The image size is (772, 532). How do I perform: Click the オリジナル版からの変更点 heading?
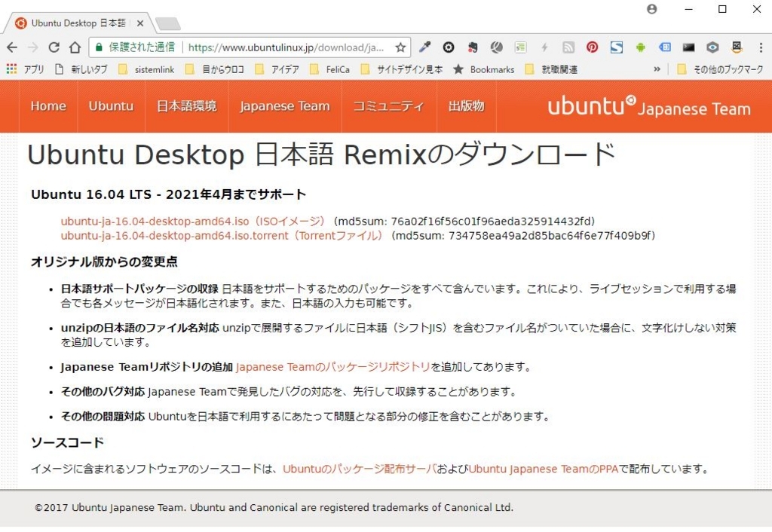pyautogui.click(x=104, y=261)
